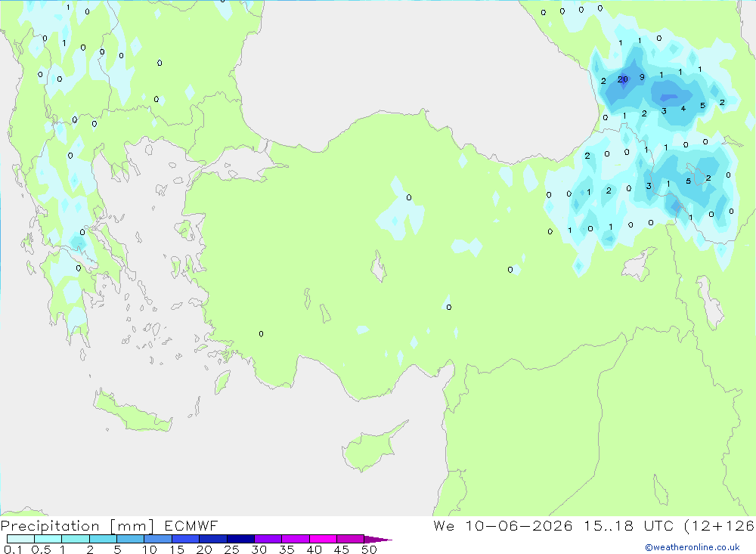Image resolution: width=756 pixels, height=554 pixels.
Task: Click the "ECMWF" model label
Action: (x=191, y=525)
